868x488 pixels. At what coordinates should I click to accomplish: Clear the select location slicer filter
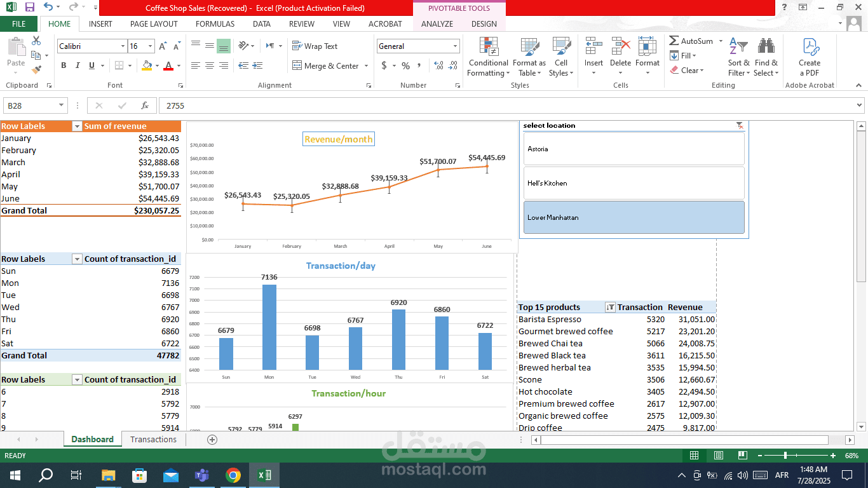pyautogui.click(x=740, y=126)
